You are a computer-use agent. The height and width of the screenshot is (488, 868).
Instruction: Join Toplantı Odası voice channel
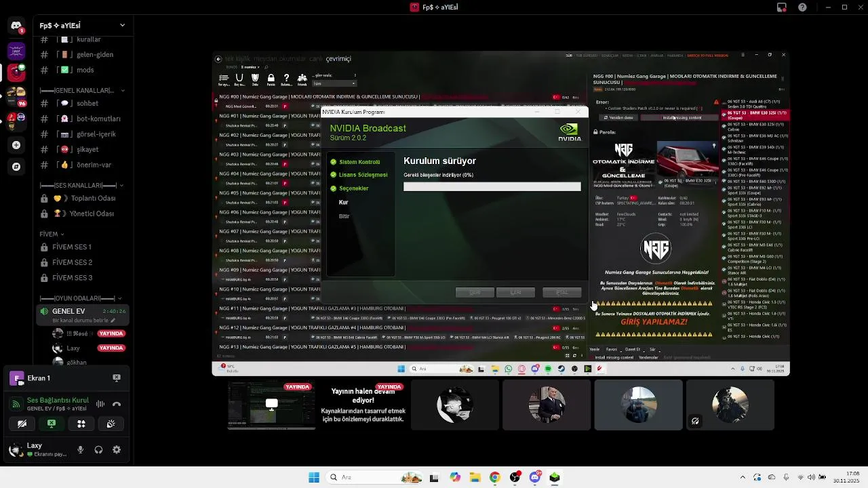(82, 198)
